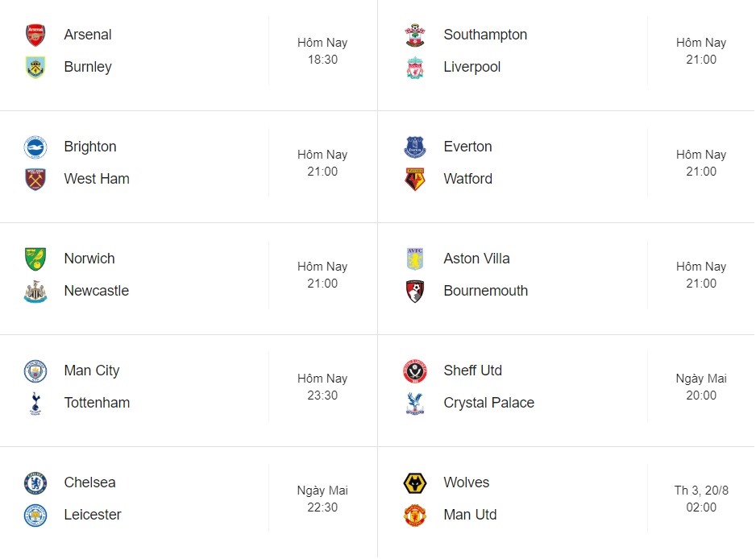Select the Liverpool club crest
This screenshot has height=559, width=756.
414,68
